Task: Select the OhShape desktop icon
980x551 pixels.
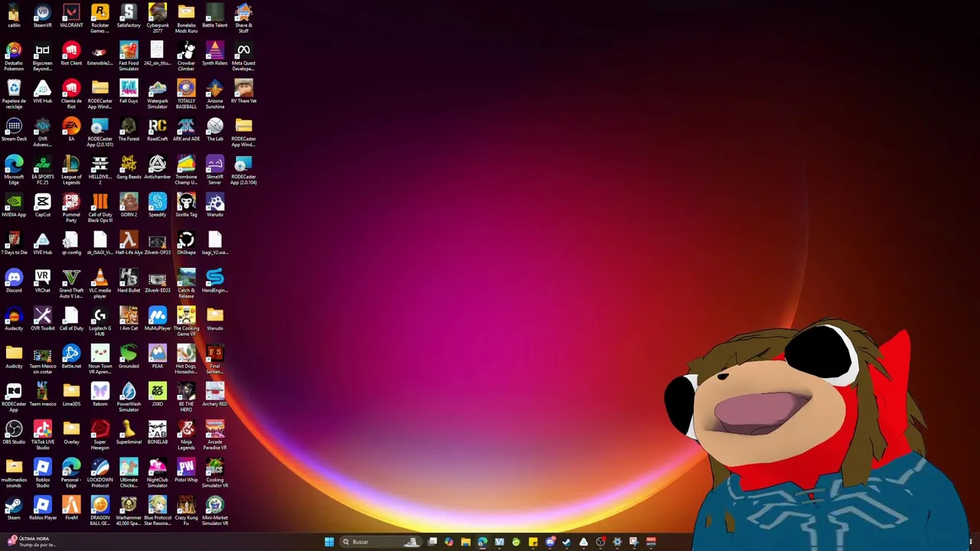Action: pyautogui.click(x=186, y=243)
